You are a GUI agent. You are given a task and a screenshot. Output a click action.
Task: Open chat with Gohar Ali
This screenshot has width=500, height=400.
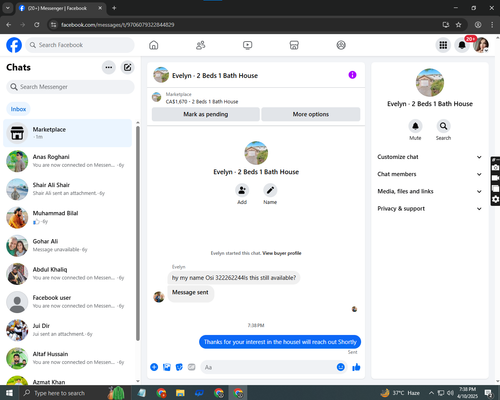68,245
